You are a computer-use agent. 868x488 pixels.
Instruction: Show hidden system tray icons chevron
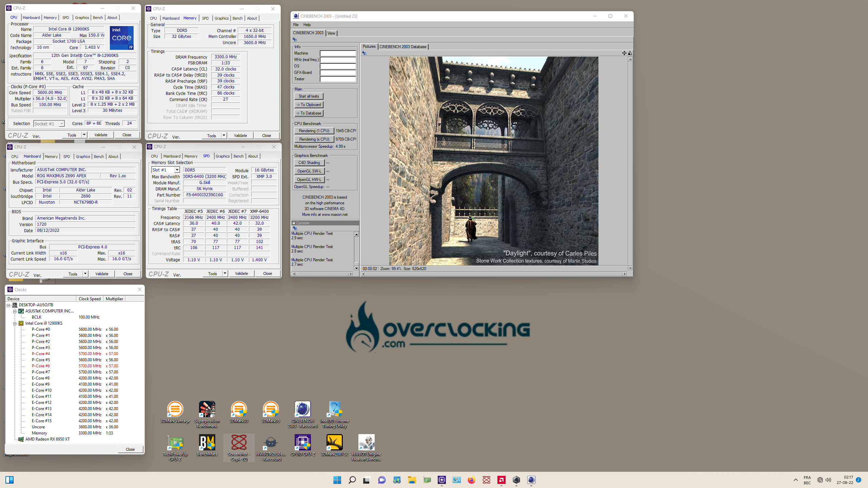[x=795, y=480]
